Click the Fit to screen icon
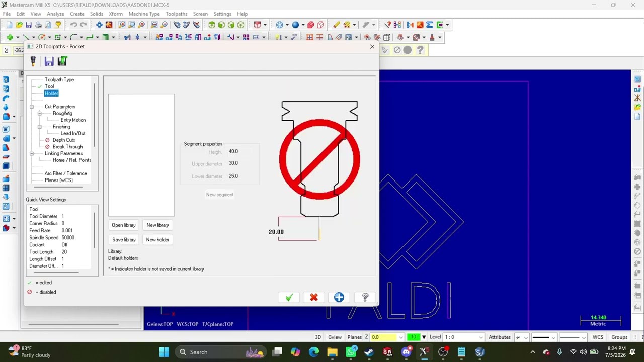644x362 pixels. tap(99, 25)
